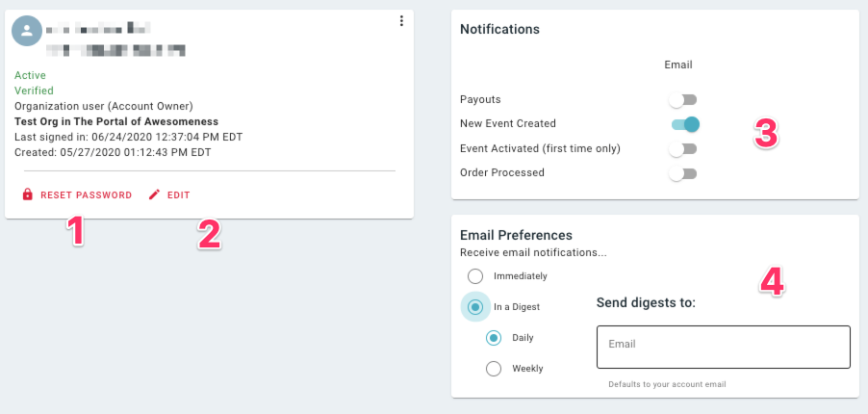The image size is (868, 414).
Task: Click the Notifications panel heading
Action: (x=499, y=30)
